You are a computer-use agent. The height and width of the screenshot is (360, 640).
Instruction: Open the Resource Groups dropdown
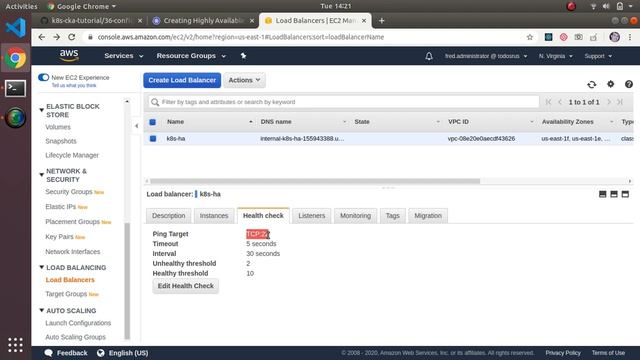191,56
